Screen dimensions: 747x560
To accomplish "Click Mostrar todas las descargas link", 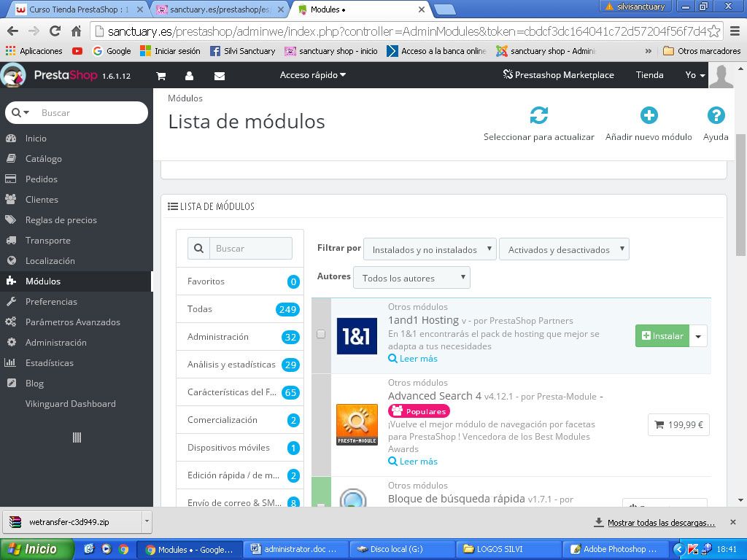I will click(x=661, y=522).
